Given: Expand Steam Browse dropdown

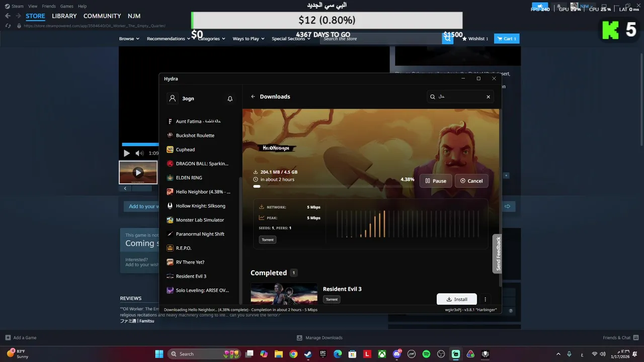Looking at the screenshot, I should [x=129, y=39].
